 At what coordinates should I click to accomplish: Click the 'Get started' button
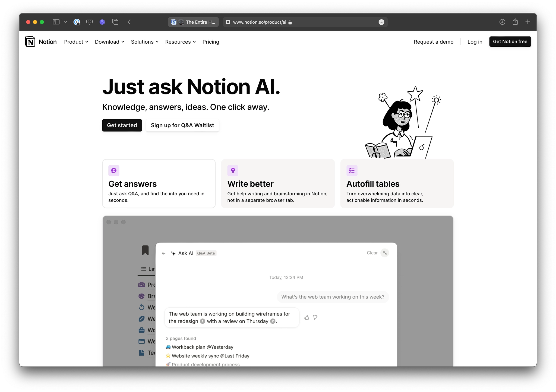click(122, 125)
